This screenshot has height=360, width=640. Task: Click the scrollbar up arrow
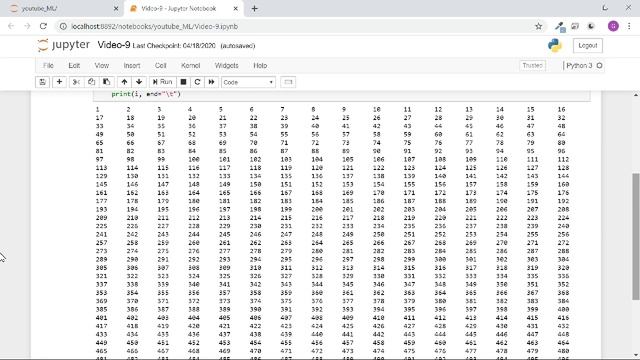[x=636, y=95]
